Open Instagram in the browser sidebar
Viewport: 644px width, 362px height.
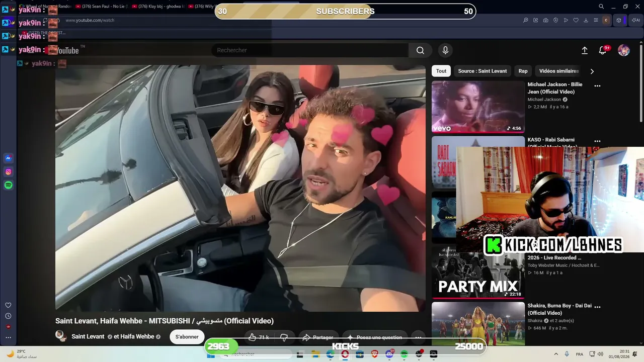(x=8, y=172)
